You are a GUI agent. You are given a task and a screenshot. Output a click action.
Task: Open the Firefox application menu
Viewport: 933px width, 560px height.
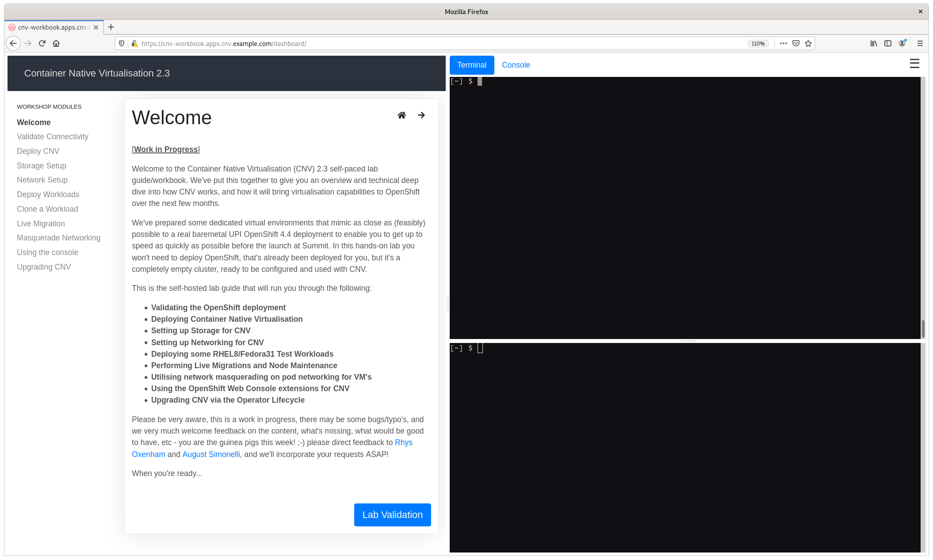[x=920, y=43]
